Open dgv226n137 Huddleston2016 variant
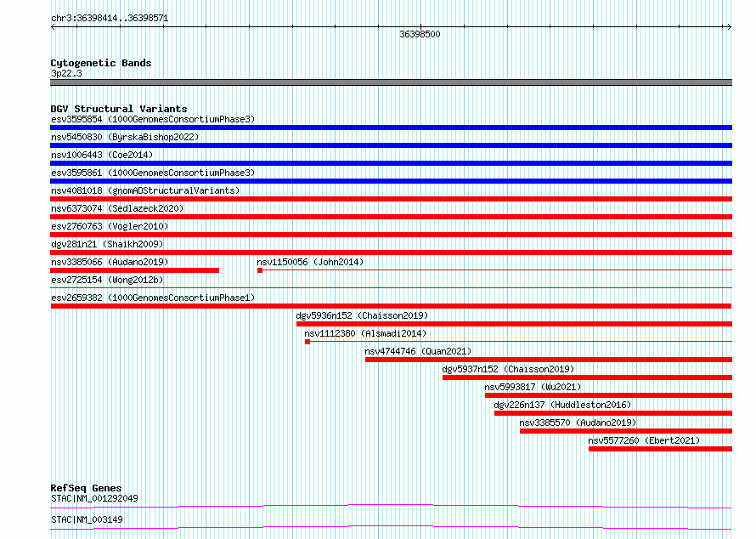The width and height of the screenshot is (756, 539). click(x=562, y=405)
